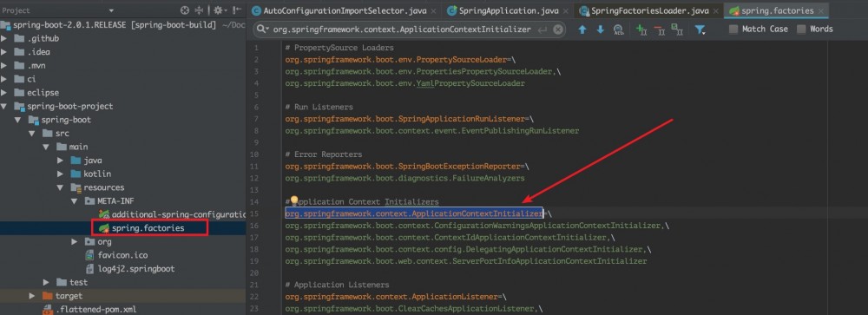This screenshot has width=868, height=315.
Task: Switch to AutoConfigurationImportSelector.java tab
Action: tap(344, 10)
